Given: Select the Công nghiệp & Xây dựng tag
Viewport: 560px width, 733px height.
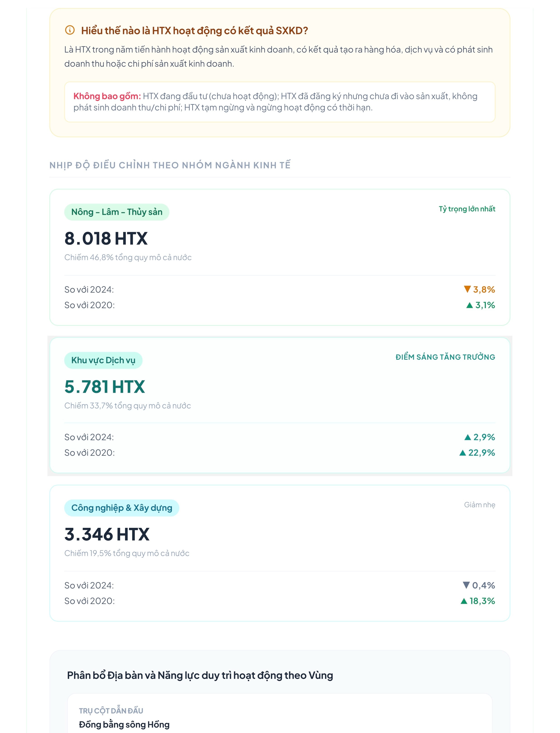Looking at the screenshot, I should (122, 508).
